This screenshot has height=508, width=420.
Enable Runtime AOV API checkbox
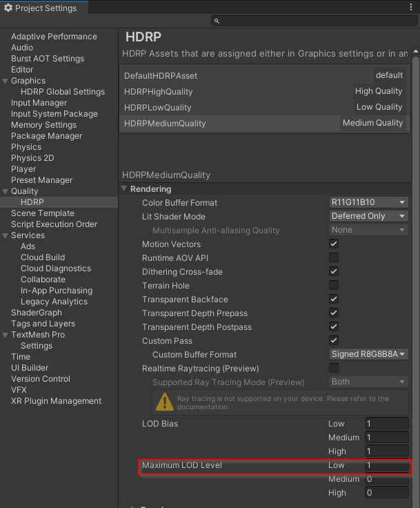[334, 258]
